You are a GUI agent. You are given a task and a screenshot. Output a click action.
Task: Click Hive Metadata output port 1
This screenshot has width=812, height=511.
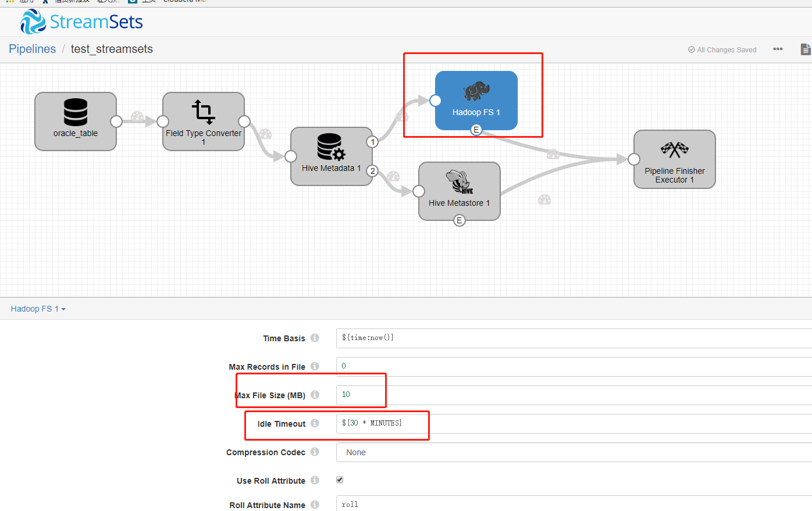[372, 142]
